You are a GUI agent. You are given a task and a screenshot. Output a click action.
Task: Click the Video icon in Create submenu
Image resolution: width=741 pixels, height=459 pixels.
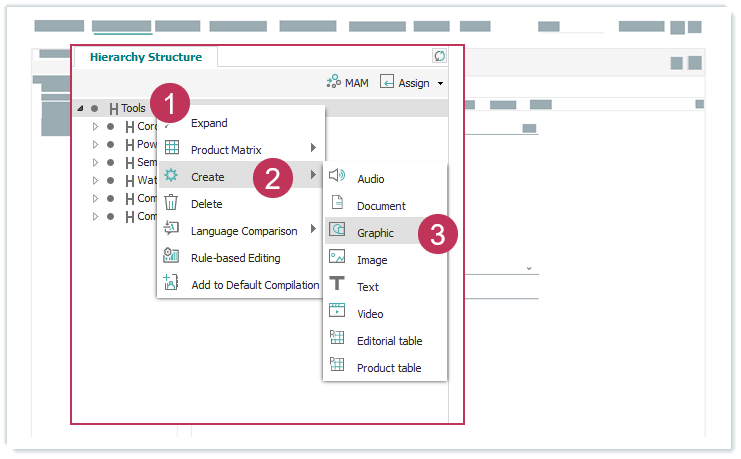(x=337, y=312)
